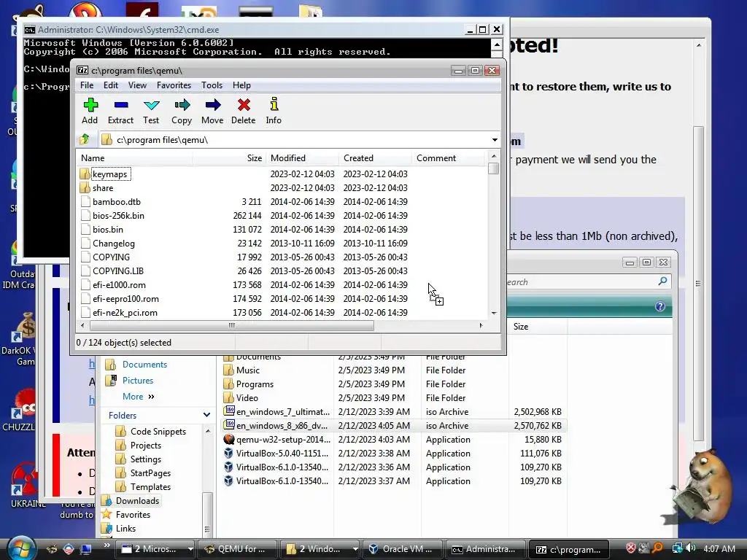Click the Add button in 7-Zip toolbar
This screenshot has width=747, height=560.
coord(90,111)
